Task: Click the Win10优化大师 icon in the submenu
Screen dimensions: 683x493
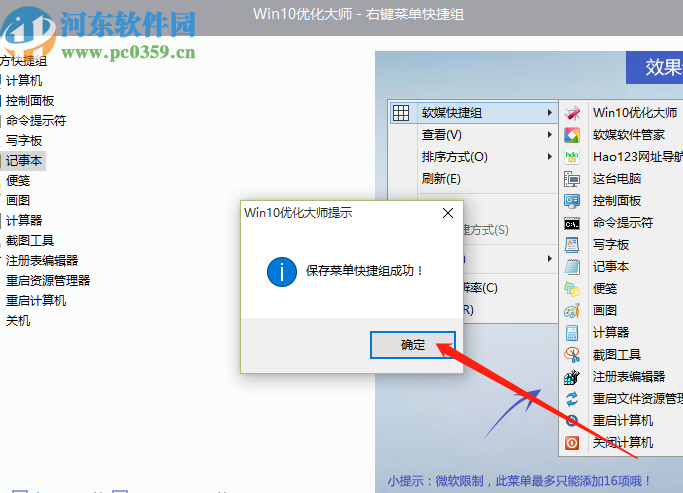Action: pos(572,113)
